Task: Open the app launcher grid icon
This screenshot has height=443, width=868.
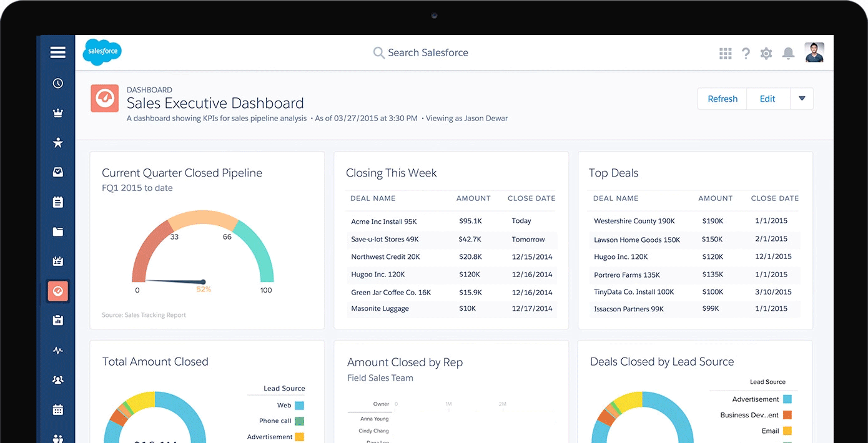Action: coord(725,54)
